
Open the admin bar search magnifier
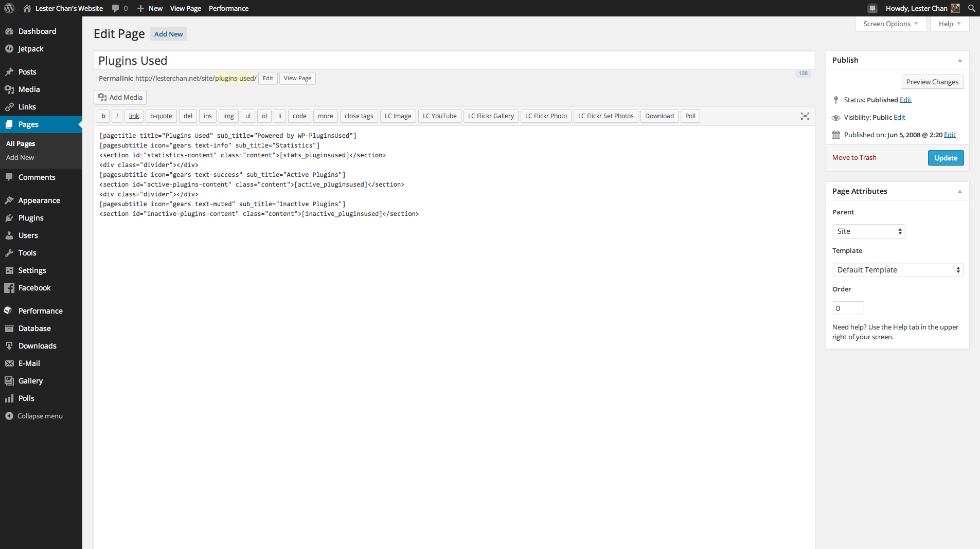[x=971, y=8]
